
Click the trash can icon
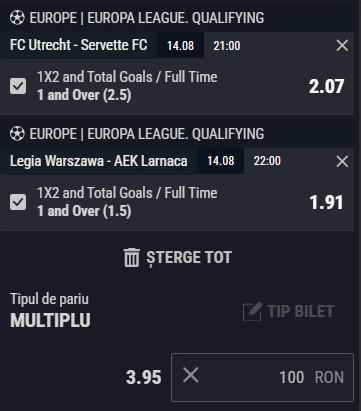pyautogui.click(x=131, y=258)
